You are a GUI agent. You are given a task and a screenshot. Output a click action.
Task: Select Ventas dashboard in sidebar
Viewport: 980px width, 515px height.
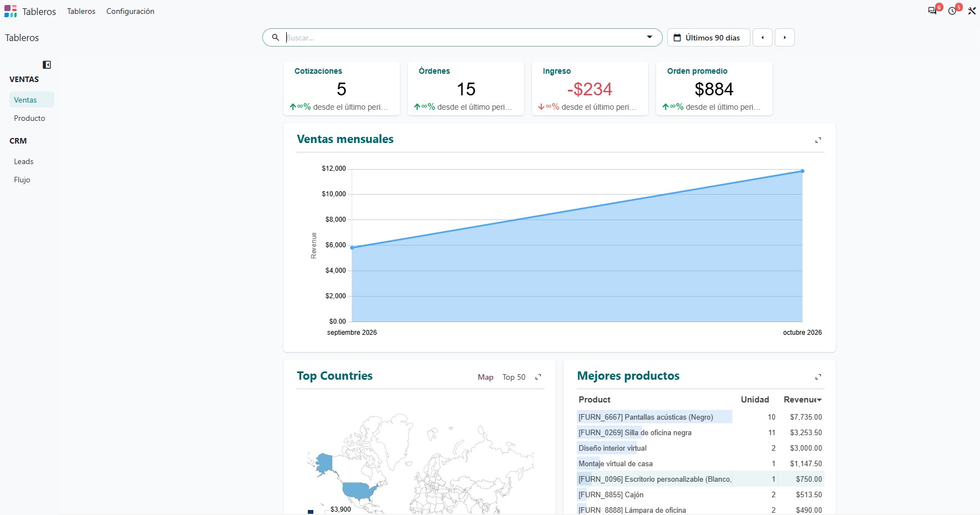point(32,100)
